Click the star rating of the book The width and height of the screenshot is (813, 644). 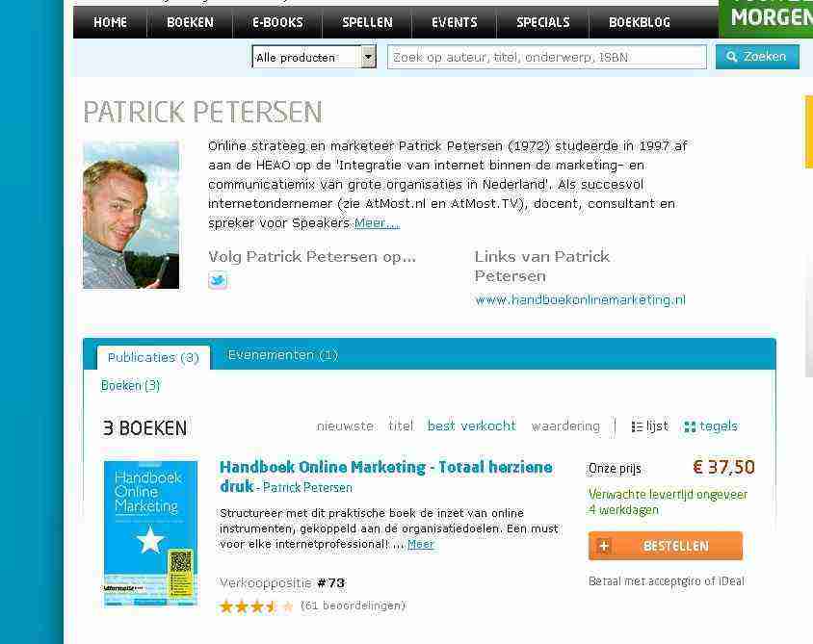256,605
